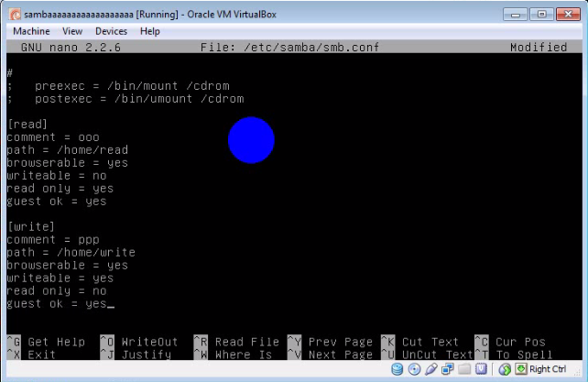Maximize the VirtualBox window

(541, 15)
